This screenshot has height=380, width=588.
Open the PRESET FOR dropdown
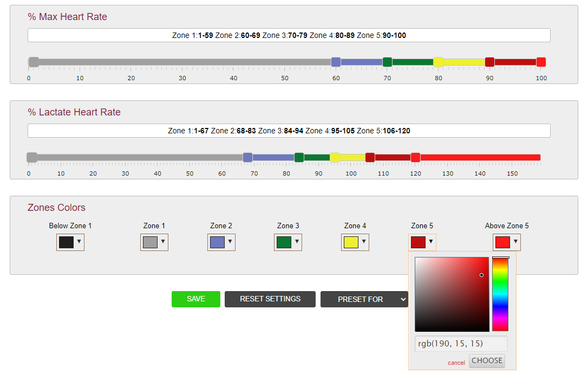[364, 299]
